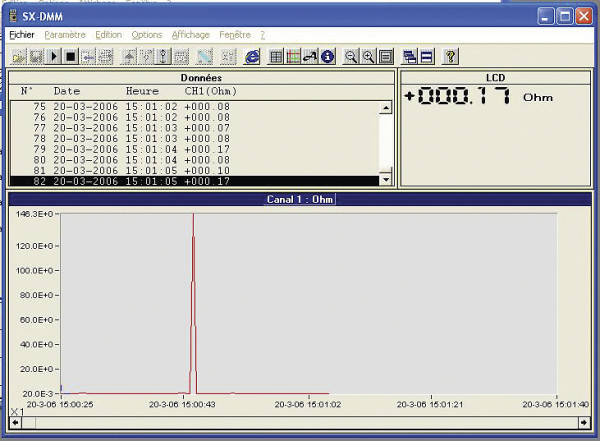Click the left-arrow toolbar icon
Viewport: 600px width, 441px height.
[x=88, y=57]
